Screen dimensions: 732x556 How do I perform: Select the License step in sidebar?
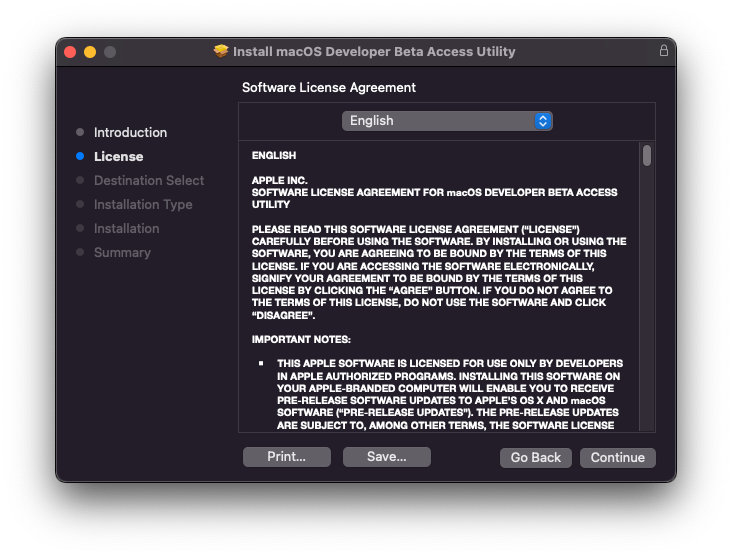pos(119,156)
